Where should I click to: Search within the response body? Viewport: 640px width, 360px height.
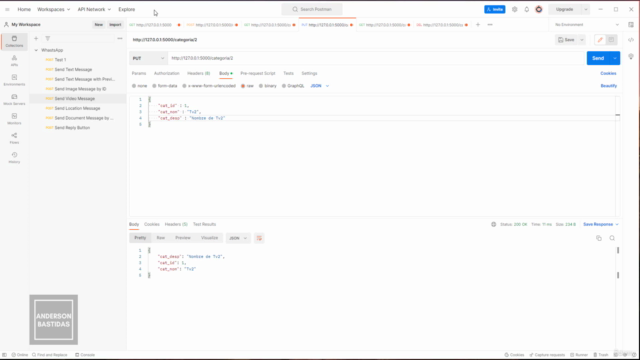click(x=612, y=238)
